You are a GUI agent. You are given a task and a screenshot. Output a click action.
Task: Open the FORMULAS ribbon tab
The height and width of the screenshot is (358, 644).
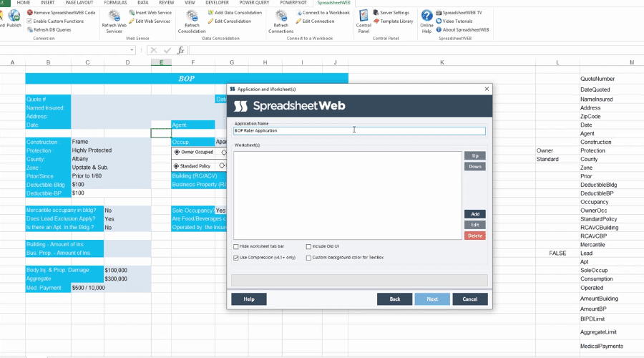coord(115,3)
